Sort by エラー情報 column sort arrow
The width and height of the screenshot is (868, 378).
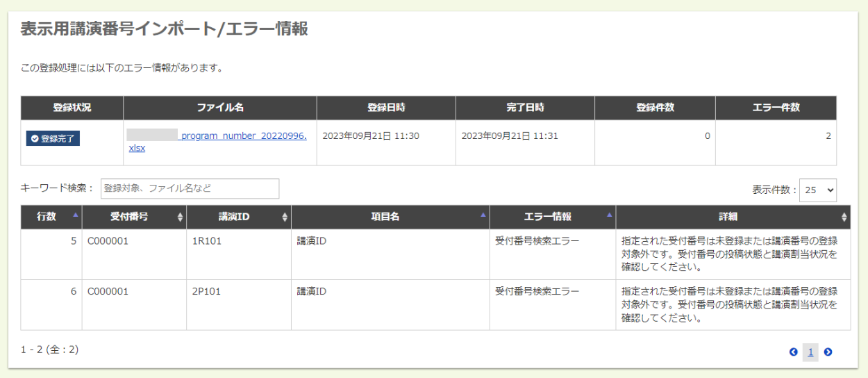610,216
